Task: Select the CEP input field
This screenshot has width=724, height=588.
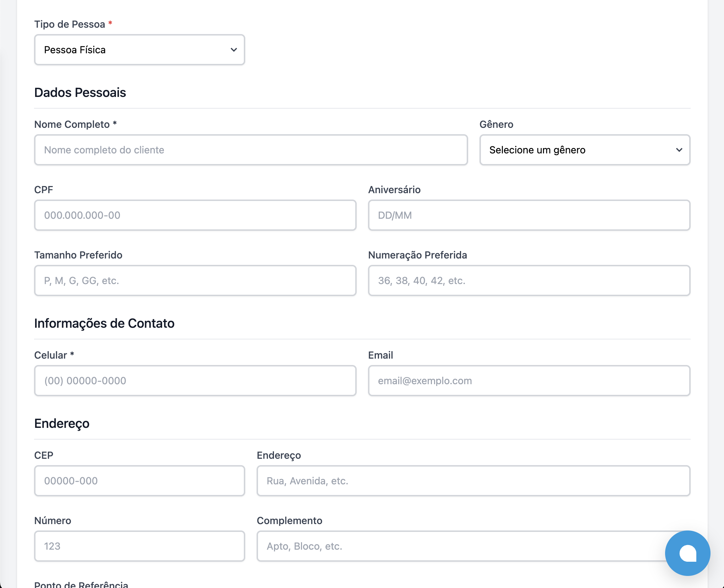Action: 139,481
